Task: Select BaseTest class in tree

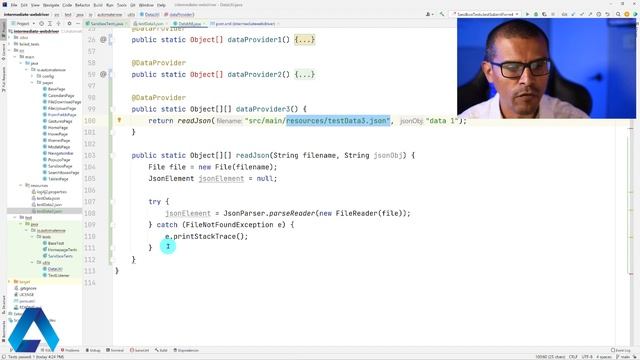Action: (x=56, y=243)
